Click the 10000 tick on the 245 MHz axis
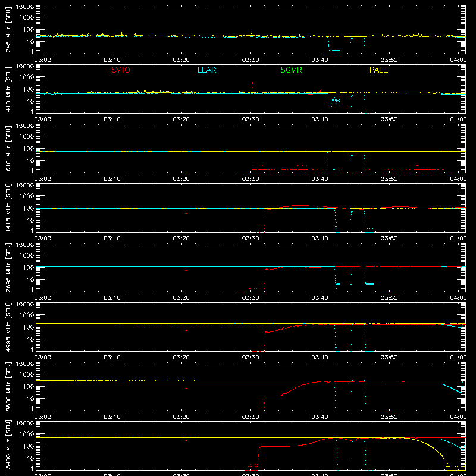 25,7
